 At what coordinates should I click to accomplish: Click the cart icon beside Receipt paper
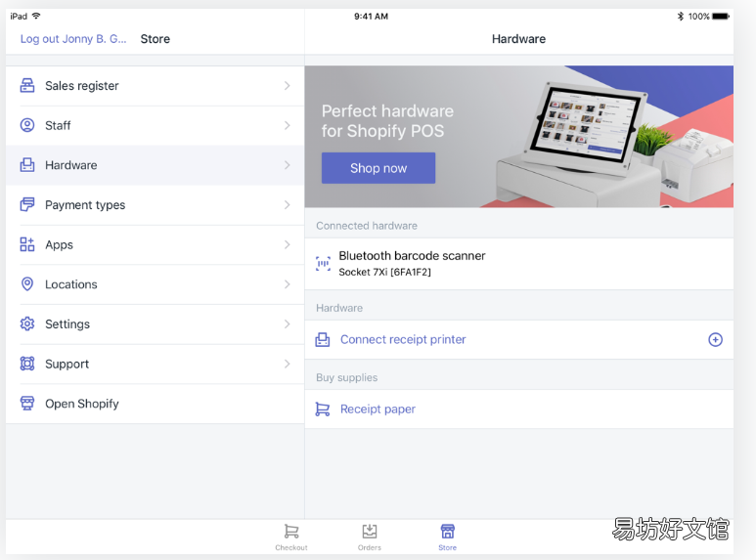pyautogui.click(x=322, y=409)
